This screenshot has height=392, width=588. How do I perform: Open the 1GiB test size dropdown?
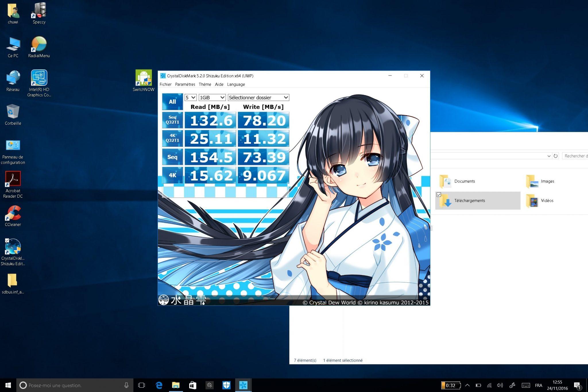[x=212, y=98]
